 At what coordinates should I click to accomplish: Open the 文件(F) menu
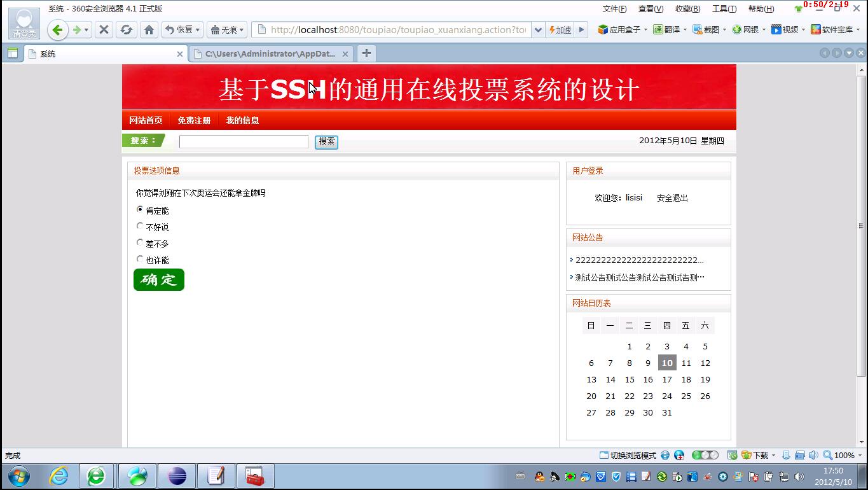(614, 8)
